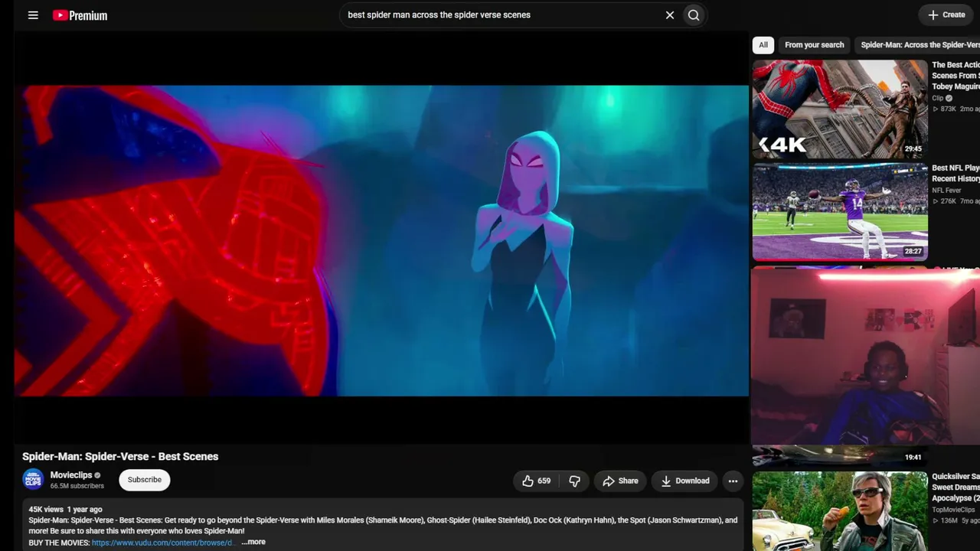Screen dimensions: 980x551
Task: Expand the description with ...more
Action: (x=253, y=542)
